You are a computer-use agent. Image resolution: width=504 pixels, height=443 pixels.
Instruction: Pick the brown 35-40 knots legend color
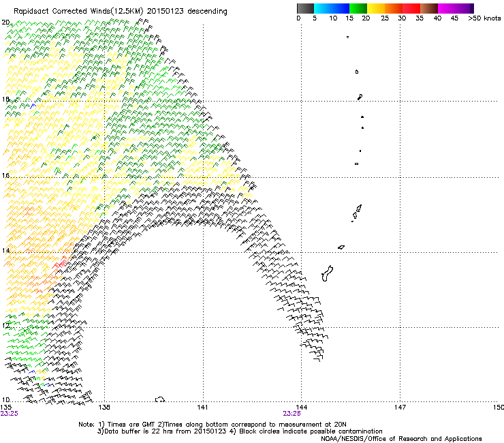click(x=429, y=8)
